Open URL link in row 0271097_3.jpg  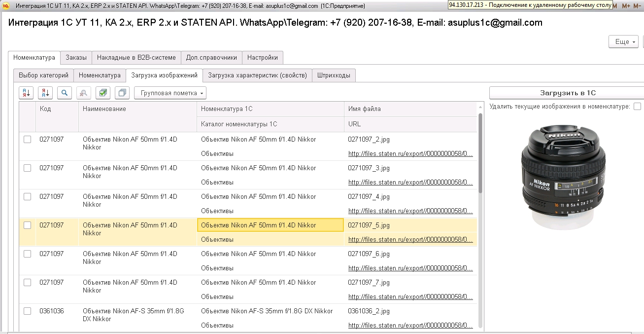coord(410,183)
